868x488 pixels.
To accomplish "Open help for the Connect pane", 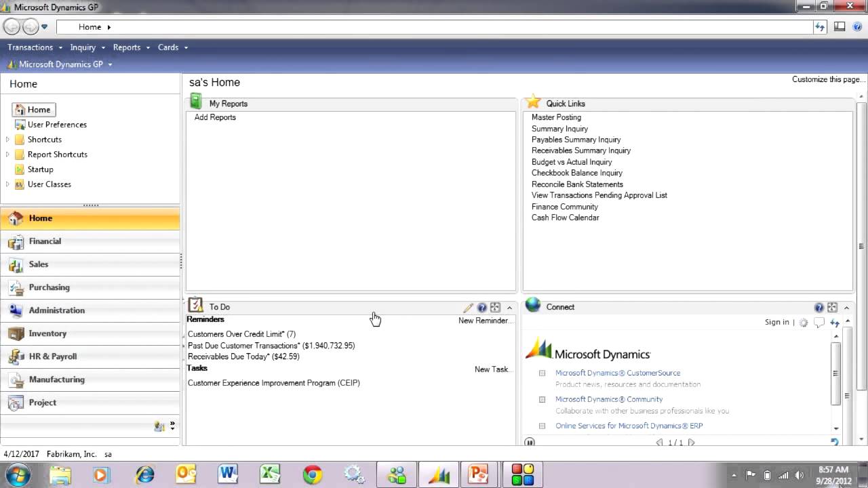I will [819, 308].
